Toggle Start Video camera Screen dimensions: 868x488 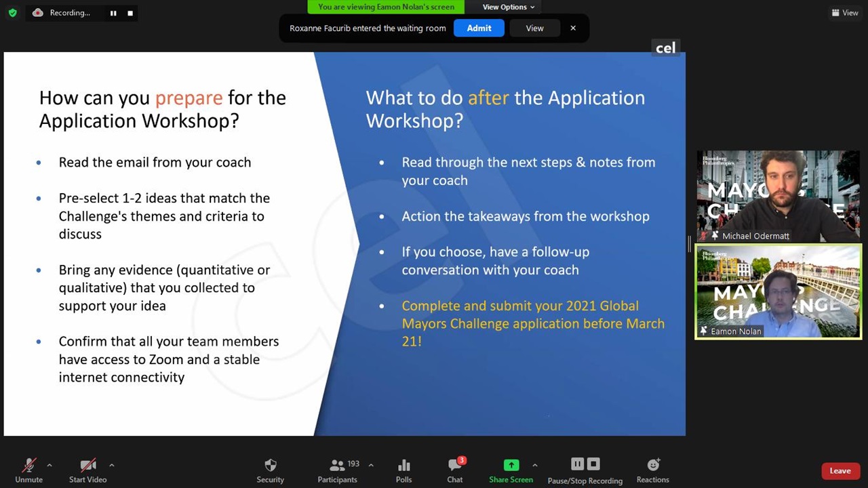click(87, 465)
